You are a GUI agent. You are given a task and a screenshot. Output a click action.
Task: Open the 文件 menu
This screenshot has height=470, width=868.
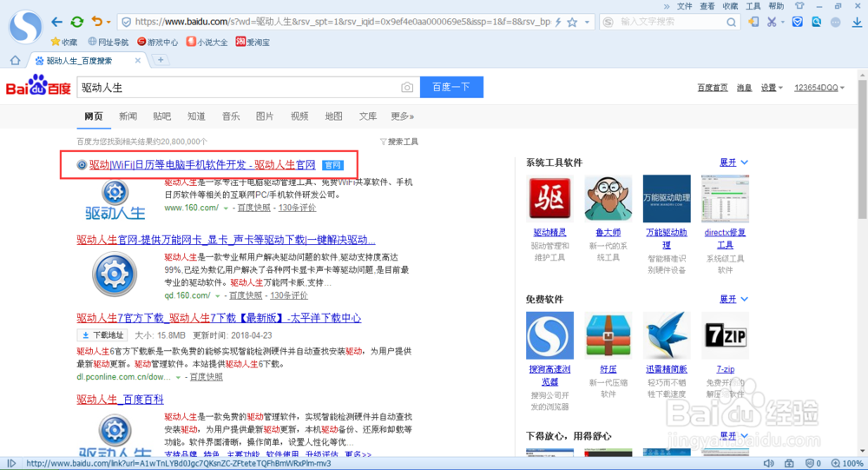coord(684,6)
